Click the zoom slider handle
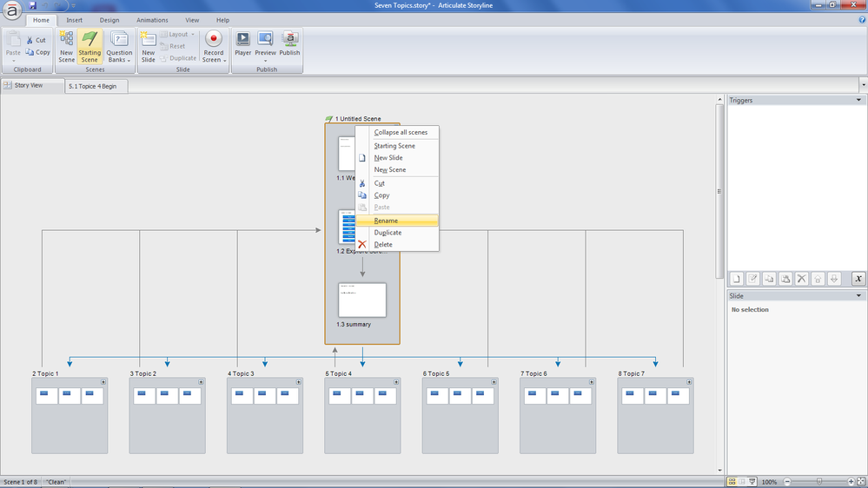This screenshot has height=488, width=868. click(x=818, y=482)
